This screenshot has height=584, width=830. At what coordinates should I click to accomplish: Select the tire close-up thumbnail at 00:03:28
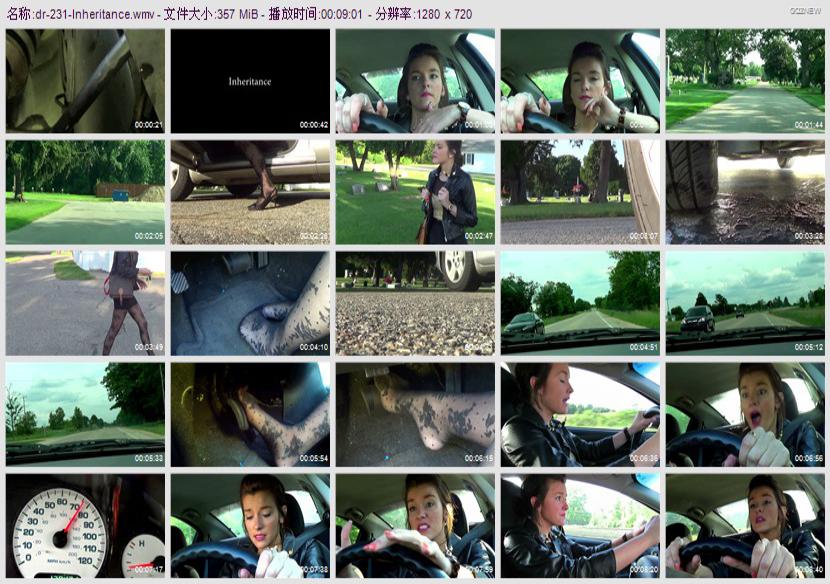[745, 192]
